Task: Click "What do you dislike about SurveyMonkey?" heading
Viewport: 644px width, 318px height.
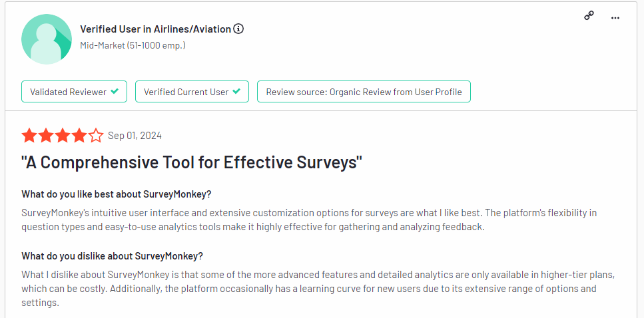Action: tap(112, 256)
